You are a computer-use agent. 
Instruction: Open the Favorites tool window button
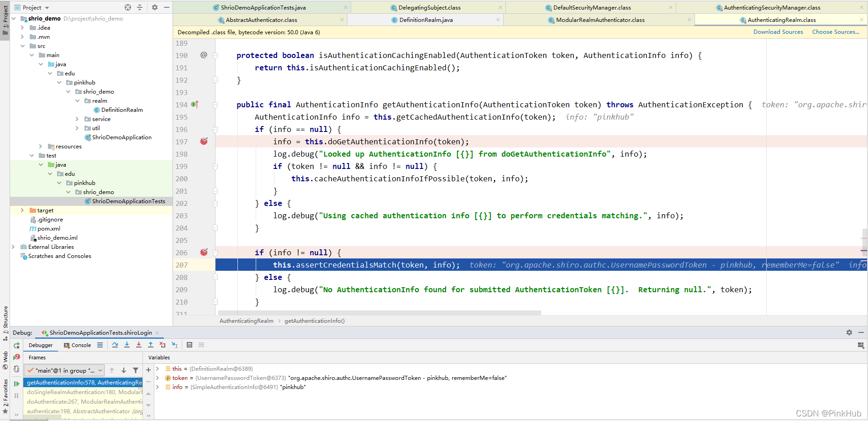click(x=5, y=396)
